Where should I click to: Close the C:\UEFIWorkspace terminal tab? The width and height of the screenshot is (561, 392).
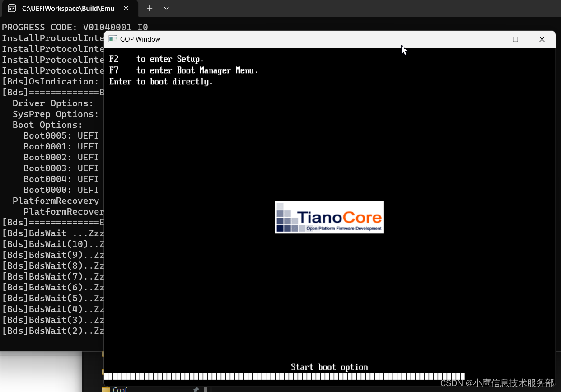(126, 8)
